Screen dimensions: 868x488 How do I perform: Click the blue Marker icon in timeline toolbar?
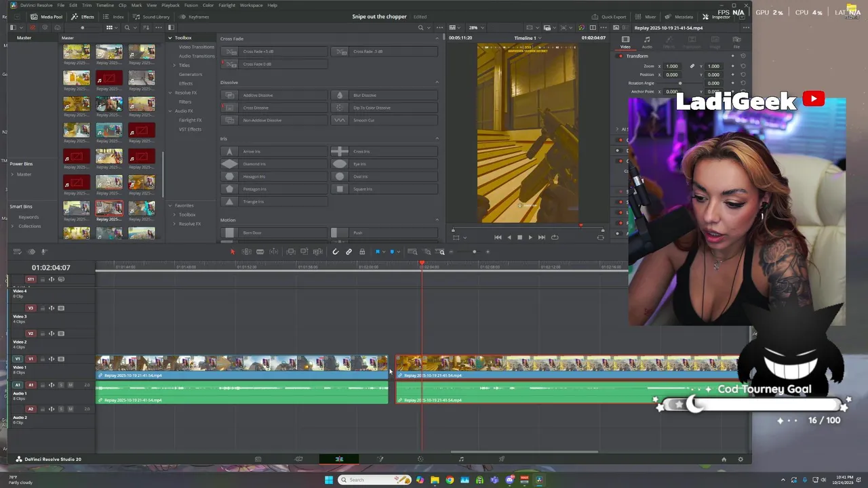(391, 252)
